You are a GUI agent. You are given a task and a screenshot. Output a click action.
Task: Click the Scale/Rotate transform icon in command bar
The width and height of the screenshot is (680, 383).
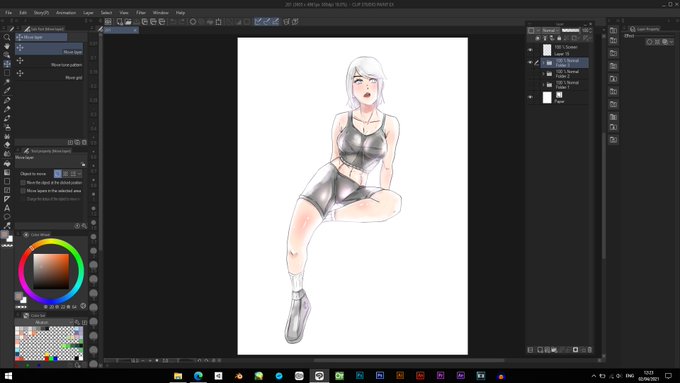(x=218, y=22)
